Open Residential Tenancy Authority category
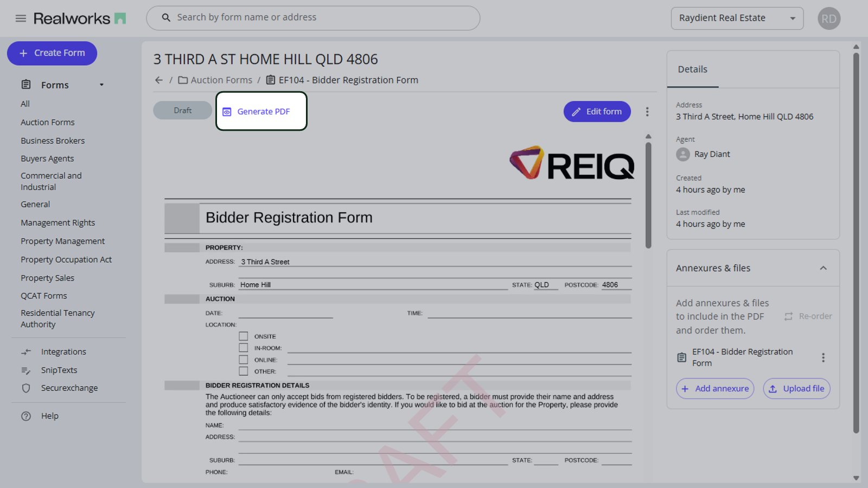Viewport: 868px width, 488px height. [x=58, y=319]
